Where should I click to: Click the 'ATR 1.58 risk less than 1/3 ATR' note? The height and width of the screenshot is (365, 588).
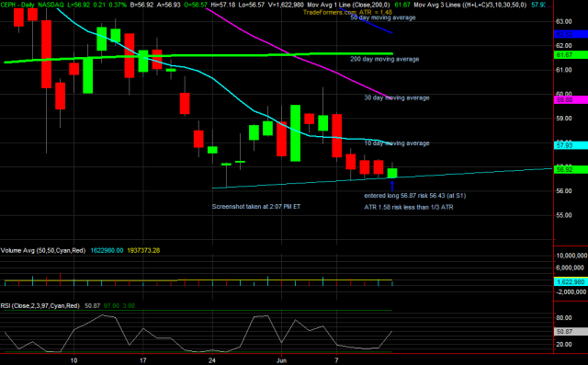[x=408, y=208]
